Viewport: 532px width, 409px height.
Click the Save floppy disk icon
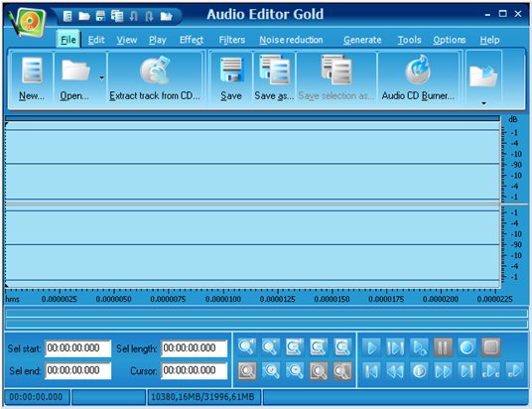[231, 69]
